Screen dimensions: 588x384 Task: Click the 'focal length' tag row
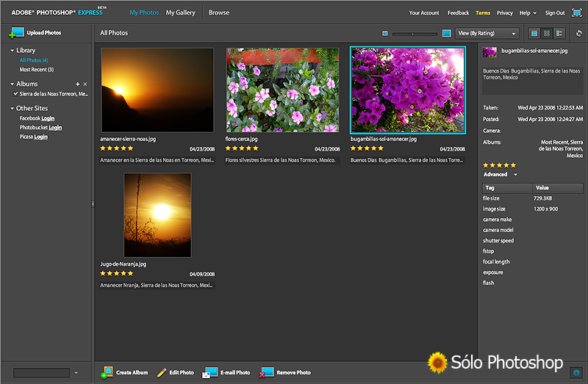pos(532,262)
